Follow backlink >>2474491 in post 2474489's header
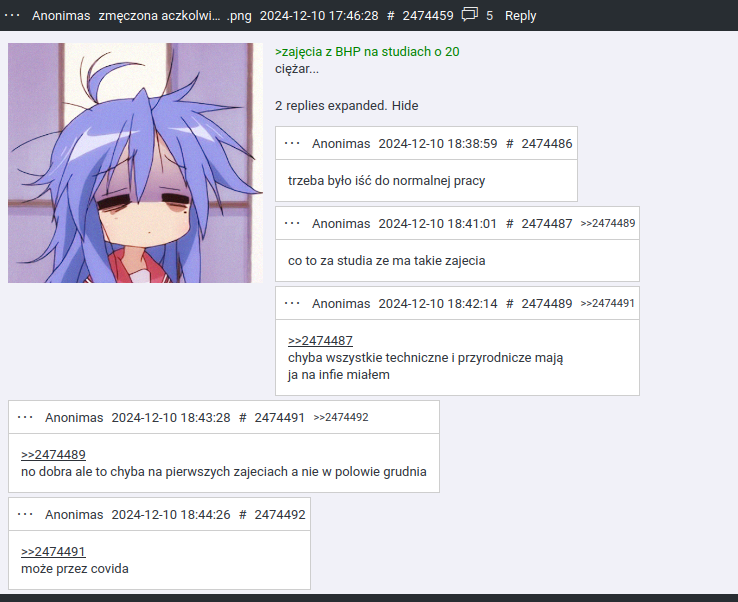The height and width of the screenshot is (602, 738). click(x=608, y=303)
